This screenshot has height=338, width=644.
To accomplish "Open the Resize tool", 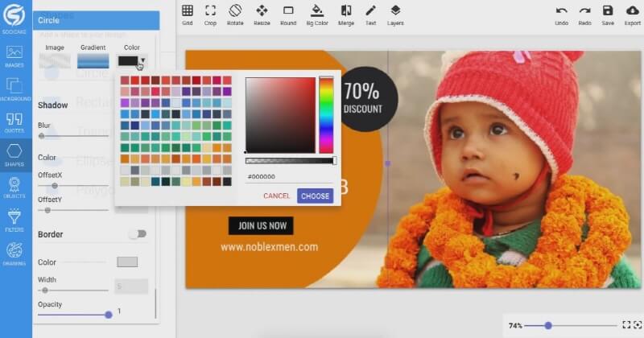I will pos(262,14).
